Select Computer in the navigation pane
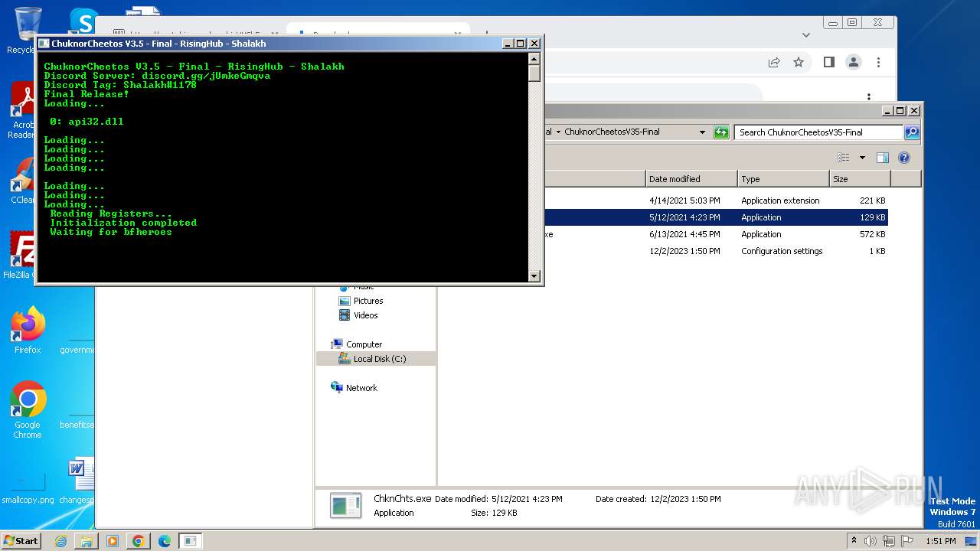The width and height of the screenshot is (980, 551). [x=357, y=344]
